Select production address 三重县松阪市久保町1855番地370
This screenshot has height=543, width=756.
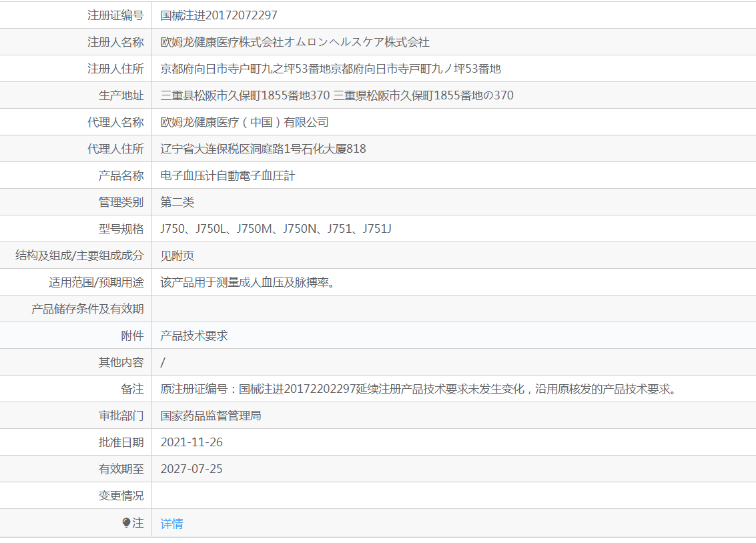point(245,95)
